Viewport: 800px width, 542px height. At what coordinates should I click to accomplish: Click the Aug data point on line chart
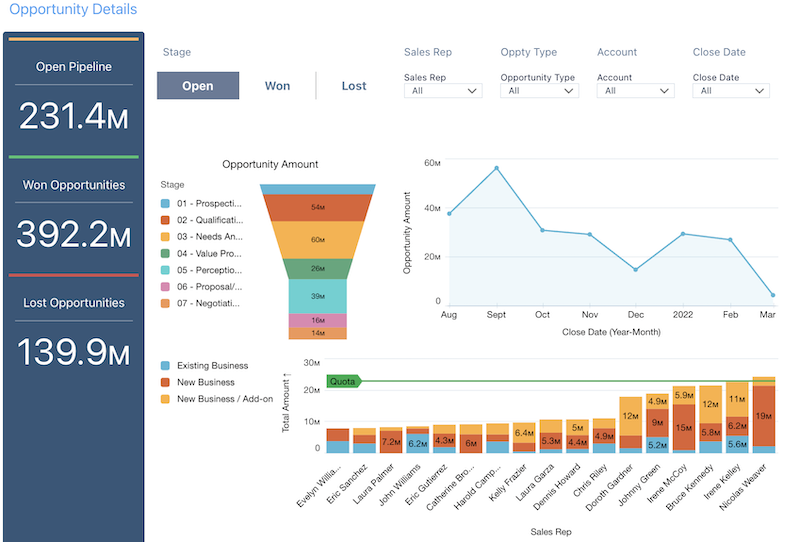pyautogui.click(x=449, y=214)
